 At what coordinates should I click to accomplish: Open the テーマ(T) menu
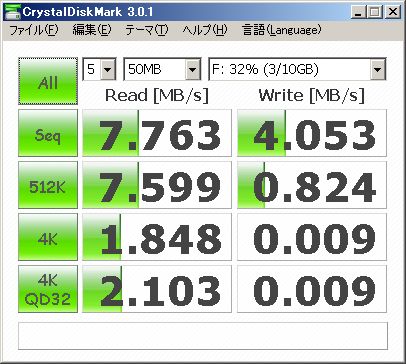pyautogui.click(x=147, y=30)
